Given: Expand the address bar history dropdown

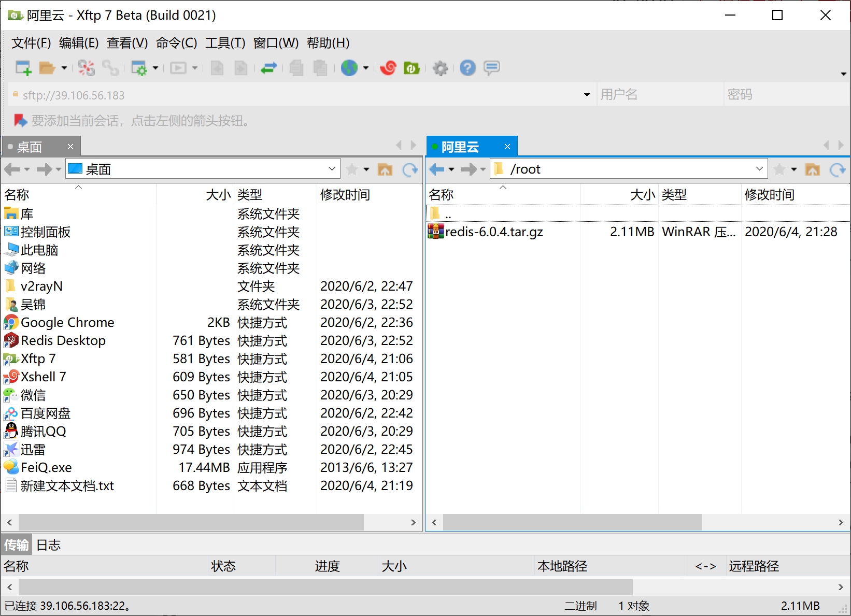Looking at the screenshot, I should [x=587, y=95].
